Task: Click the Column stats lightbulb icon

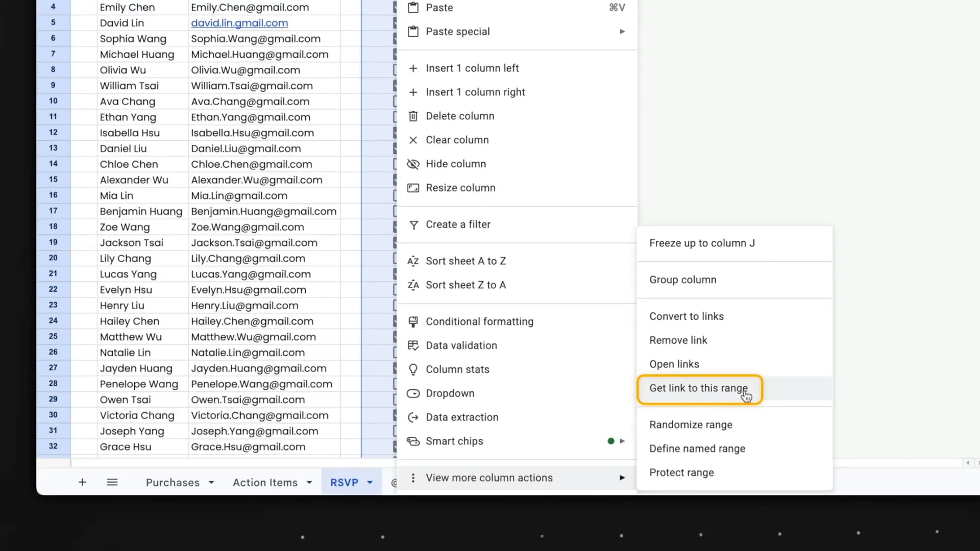Action: [413, 369]
